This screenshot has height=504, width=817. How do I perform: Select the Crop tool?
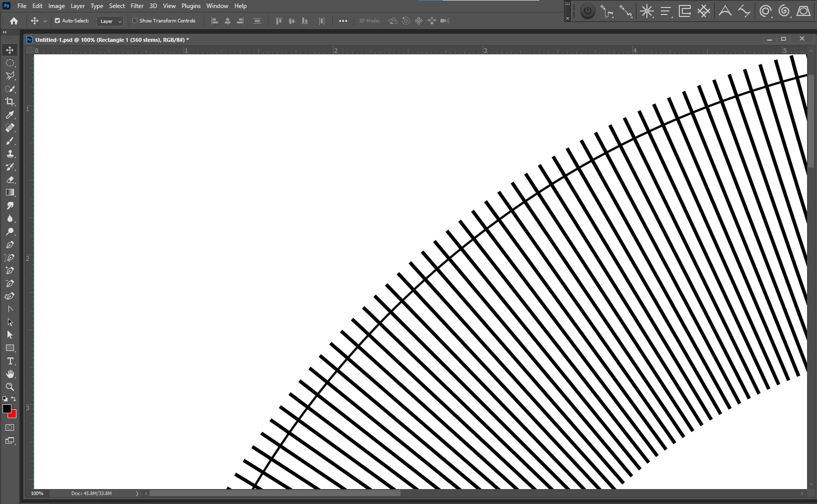10,102
